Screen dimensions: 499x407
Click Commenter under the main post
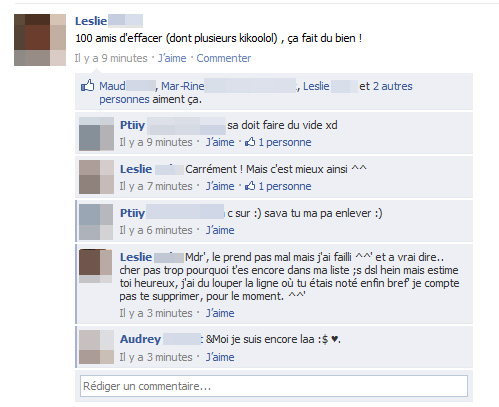pos(224,58)
